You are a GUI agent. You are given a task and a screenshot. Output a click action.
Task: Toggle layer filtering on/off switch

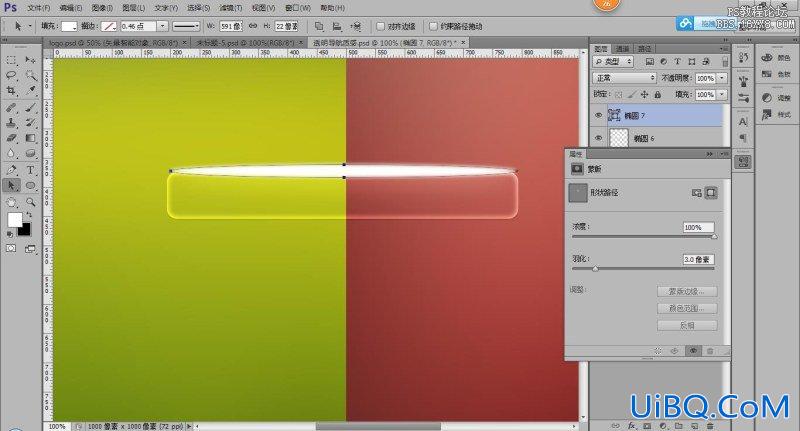pos(724,61)
